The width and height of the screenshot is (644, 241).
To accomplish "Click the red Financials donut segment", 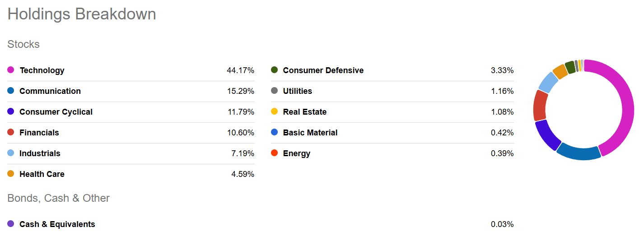I will click(540, 106).
